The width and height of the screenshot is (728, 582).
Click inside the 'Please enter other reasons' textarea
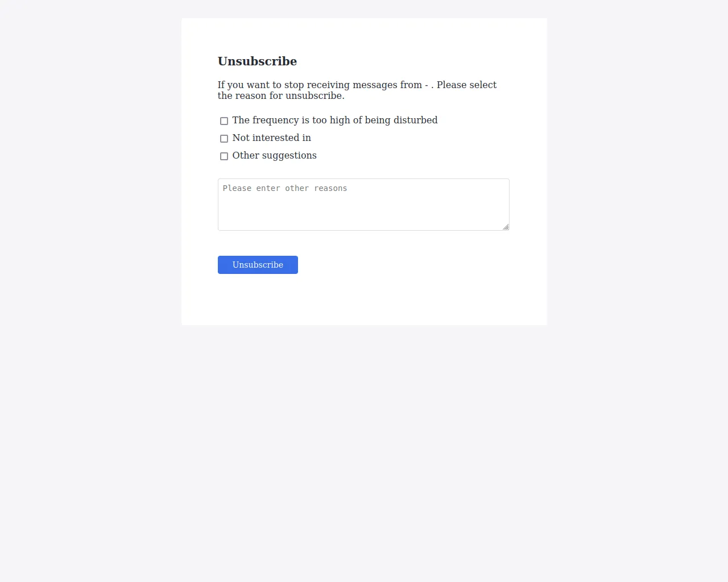(363, 204)
